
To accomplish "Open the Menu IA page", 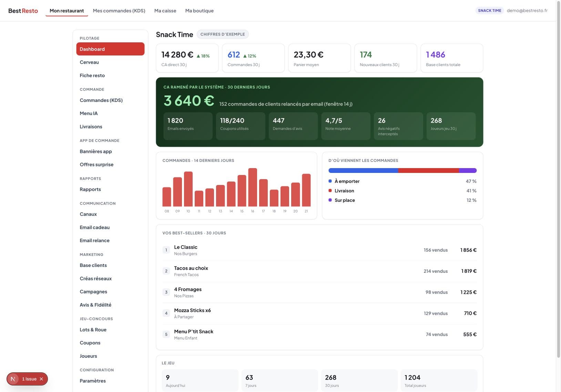I will pos(110,113).
